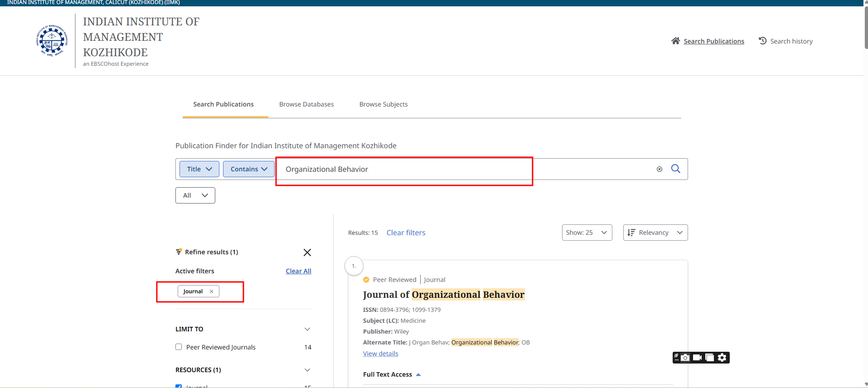Open the Show: 25 results dropdown
Image resolution: width=868 pixels, height=388 pixels.
coord(587,233)
